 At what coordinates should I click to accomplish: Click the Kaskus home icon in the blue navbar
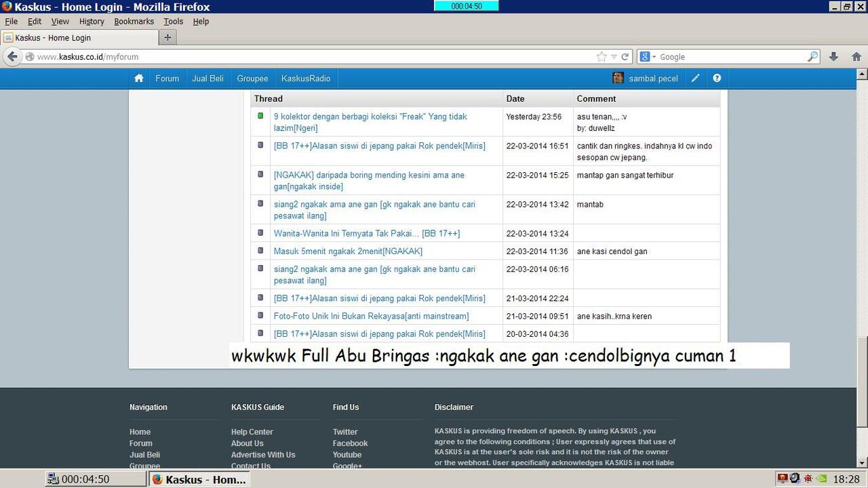[139, 78]
